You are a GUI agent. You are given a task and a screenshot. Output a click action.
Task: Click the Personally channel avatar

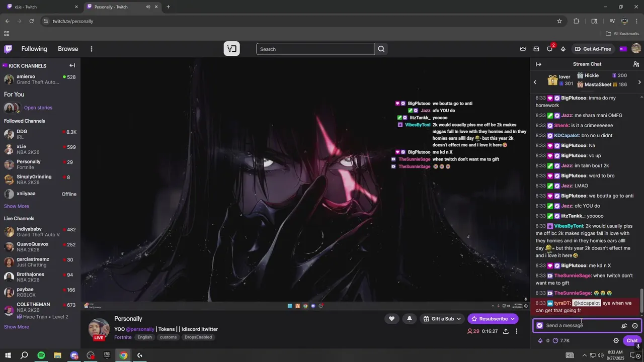pos(99,328)
